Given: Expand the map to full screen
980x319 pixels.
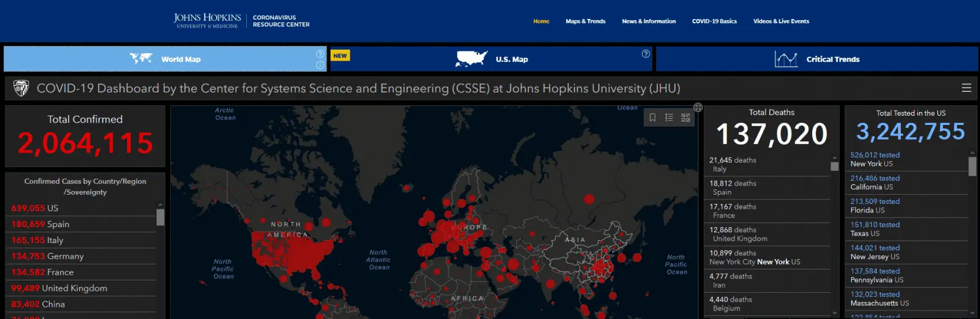Looking at the screenshot, I should point(698,108).
